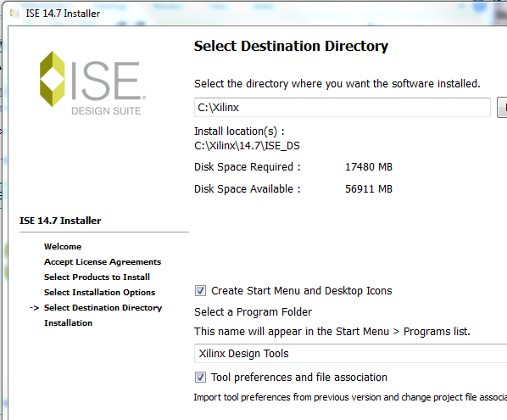
Task: Click the ISE Design Suite logo
Action: click(92, 83)
